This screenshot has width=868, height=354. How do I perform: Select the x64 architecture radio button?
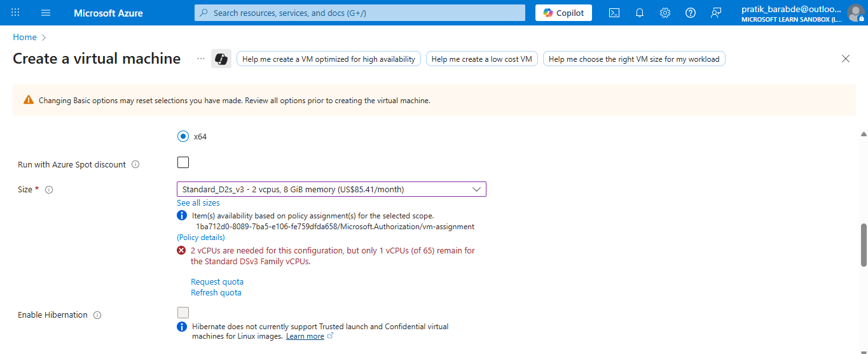coord(183,136)
